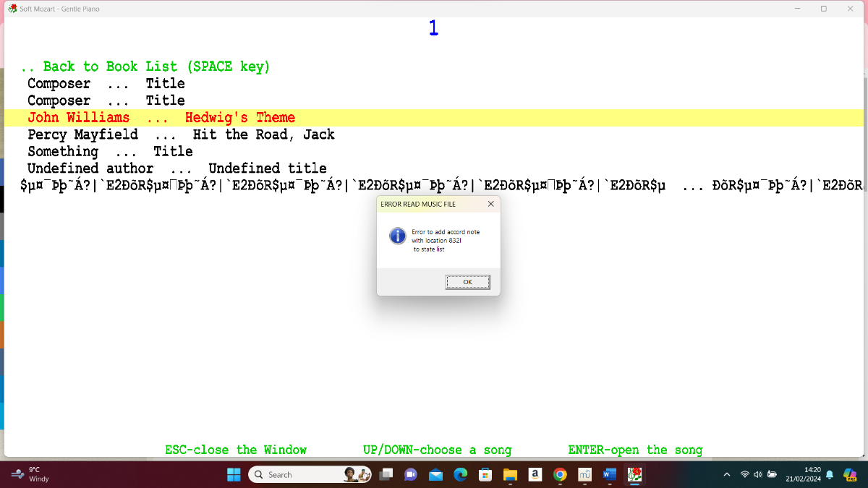Minimize the Soft Mozart window

797,9
